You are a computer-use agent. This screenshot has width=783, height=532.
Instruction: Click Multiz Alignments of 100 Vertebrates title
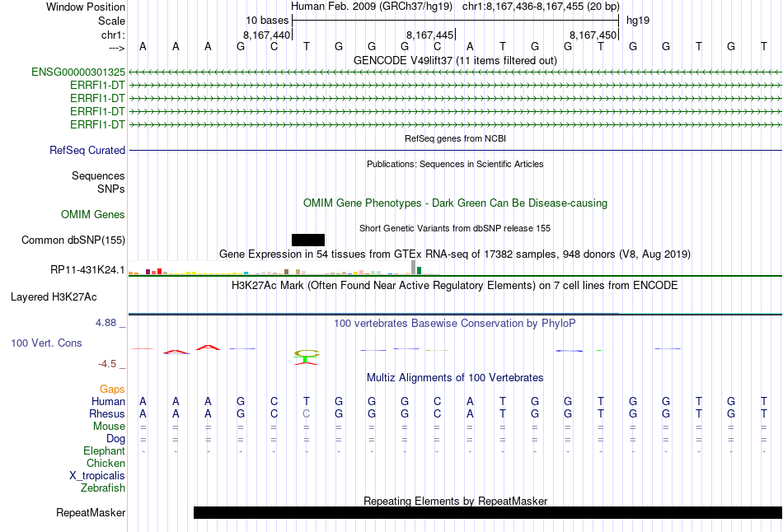(455, 378)
